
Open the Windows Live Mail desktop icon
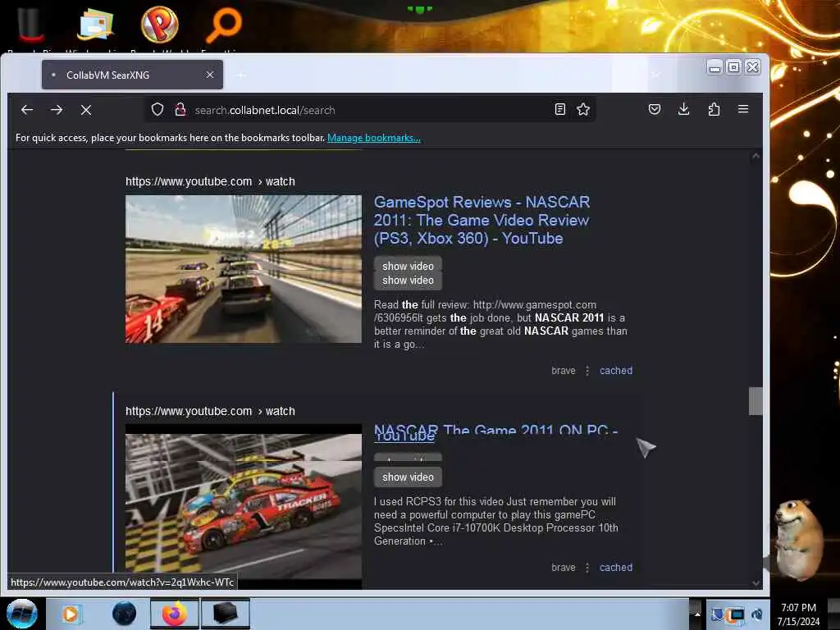click(x=95, y=27)
